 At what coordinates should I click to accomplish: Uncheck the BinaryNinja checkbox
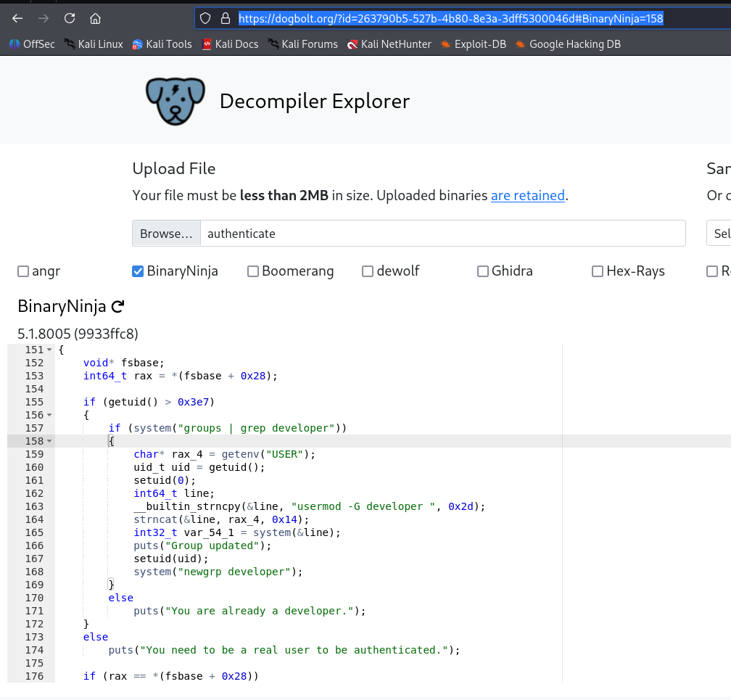[138, 271]
